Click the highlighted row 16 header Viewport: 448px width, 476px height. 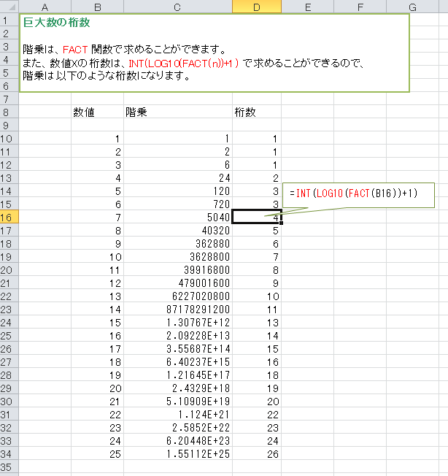9,217
